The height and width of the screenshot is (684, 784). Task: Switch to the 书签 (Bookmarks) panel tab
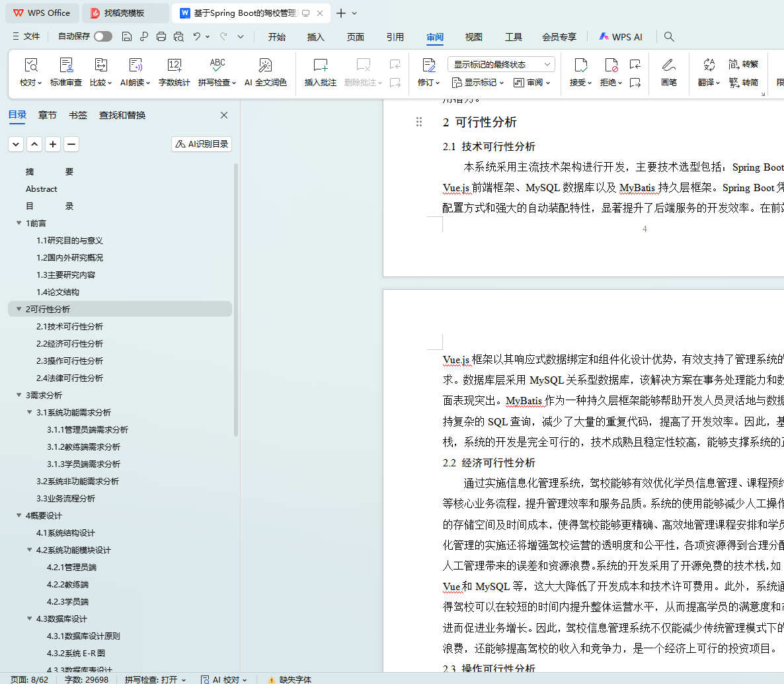[78, 115]
